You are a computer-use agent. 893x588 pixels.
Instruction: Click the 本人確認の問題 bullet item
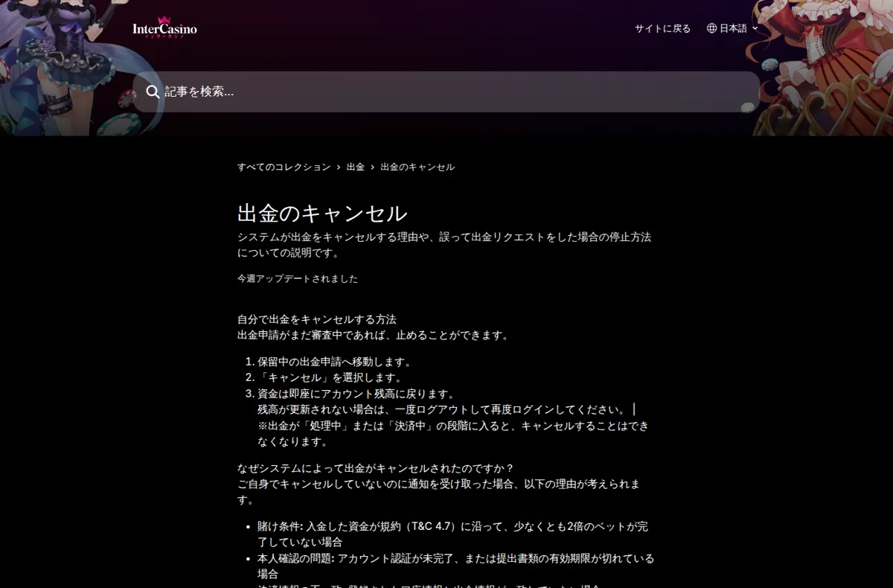point(455,566)
